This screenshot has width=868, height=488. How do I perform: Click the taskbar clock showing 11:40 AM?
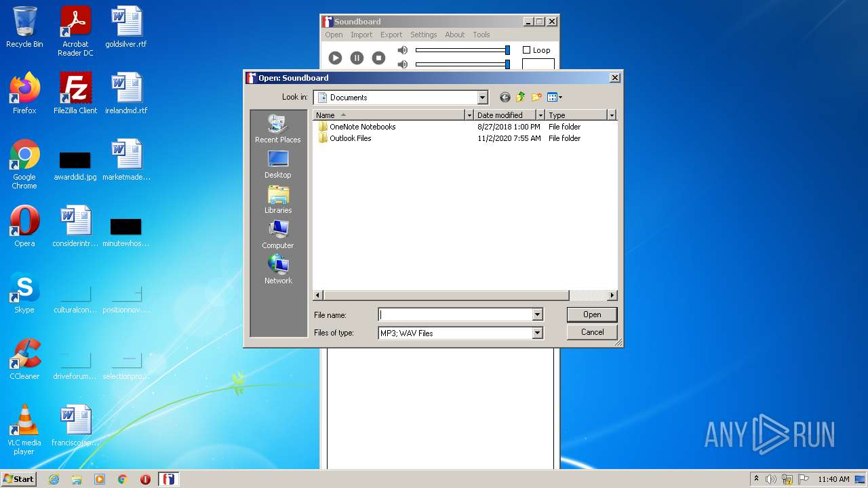[833, 479]
